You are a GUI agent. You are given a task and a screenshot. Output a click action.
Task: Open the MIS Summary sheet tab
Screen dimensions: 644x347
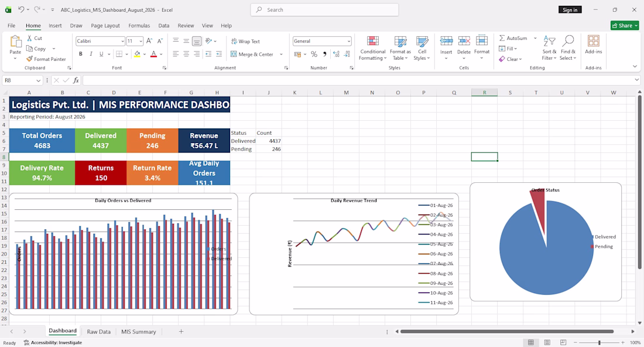[138, 331]
